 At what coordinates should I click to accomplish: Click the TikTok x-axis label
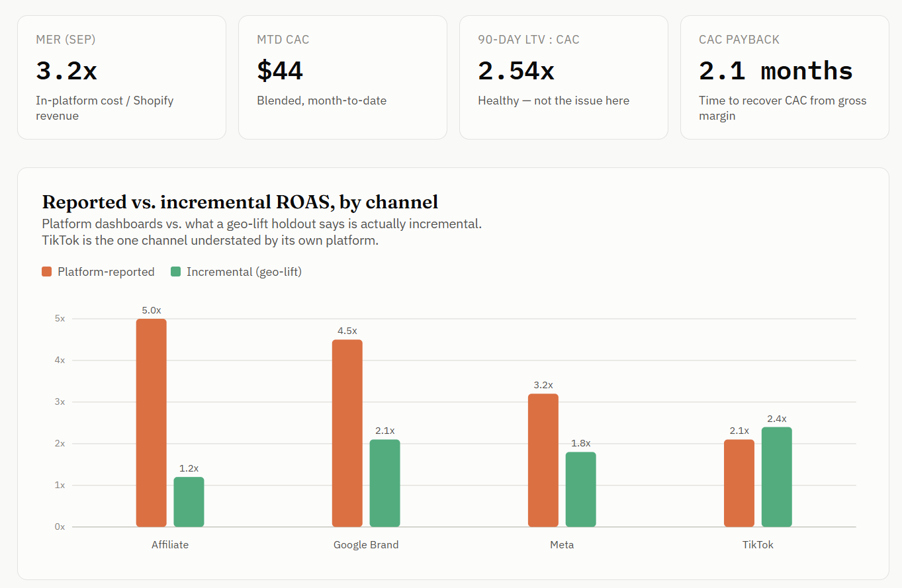tap(758, 545)
